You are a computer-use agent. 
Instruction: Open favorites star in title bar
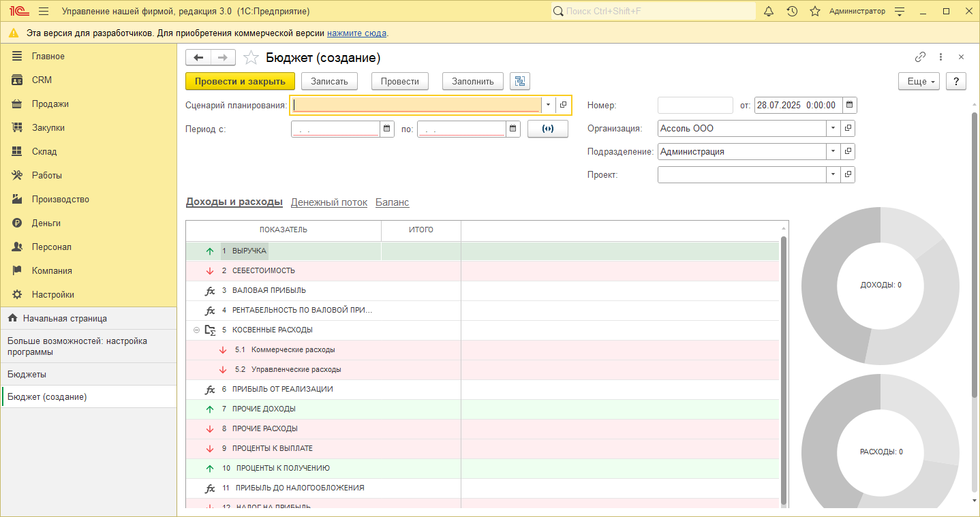tap(814, 12)
